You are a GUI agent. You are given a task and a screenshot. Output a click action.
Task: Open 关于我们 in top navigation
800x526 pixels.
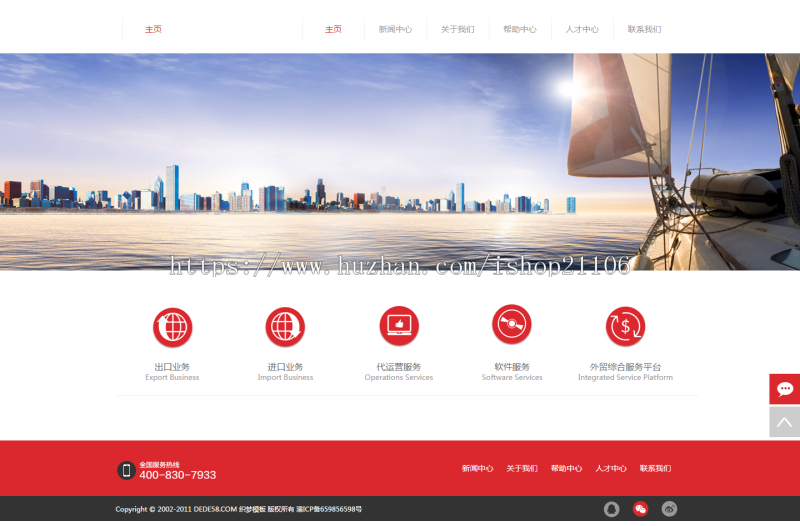(458, 30)
